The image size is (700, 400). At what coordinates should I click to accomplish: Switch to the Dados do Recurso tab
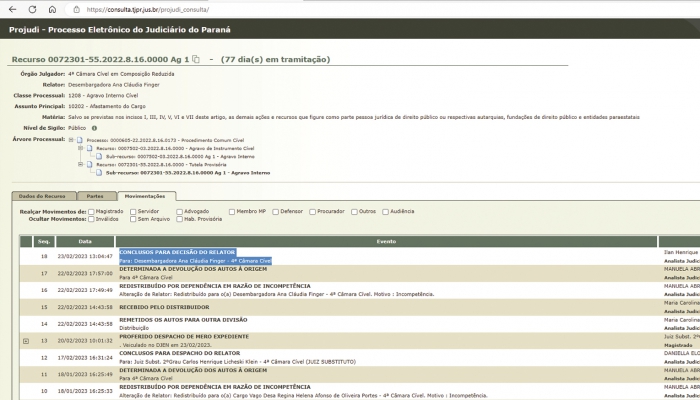click(42, 196)
